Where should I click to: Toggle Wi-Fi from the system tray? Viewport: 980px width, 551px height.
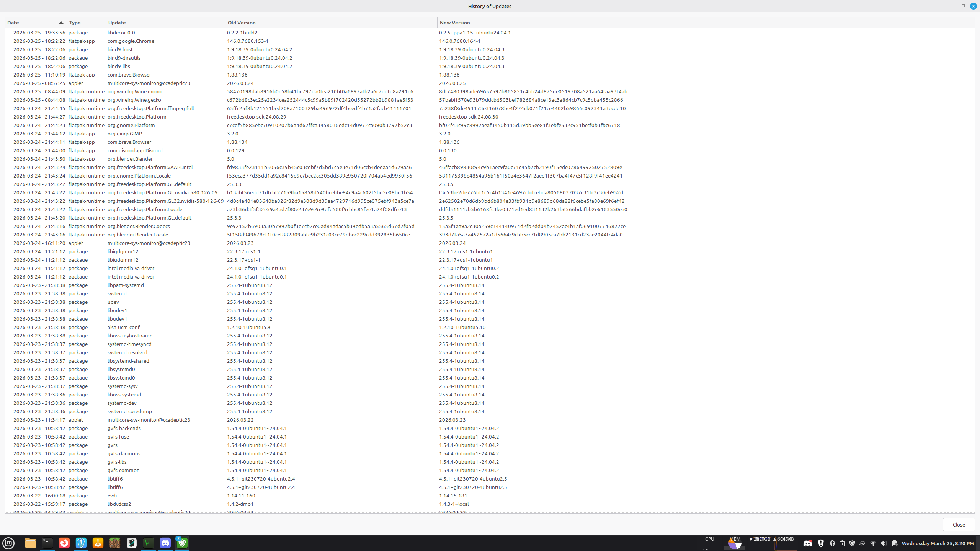pos(873,543)
